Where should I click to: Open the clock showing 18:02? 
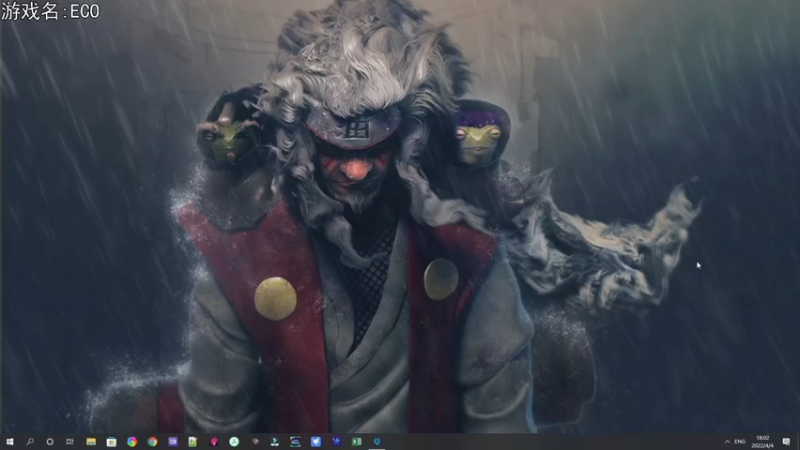(762, 442)
